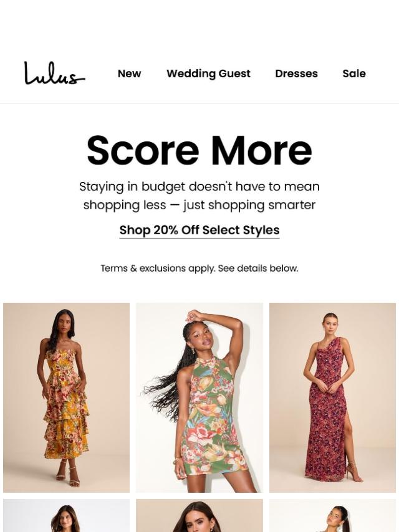Click the Lulus logo
Image resolution: width=399 pixels, height=532 pixels.
54,73
